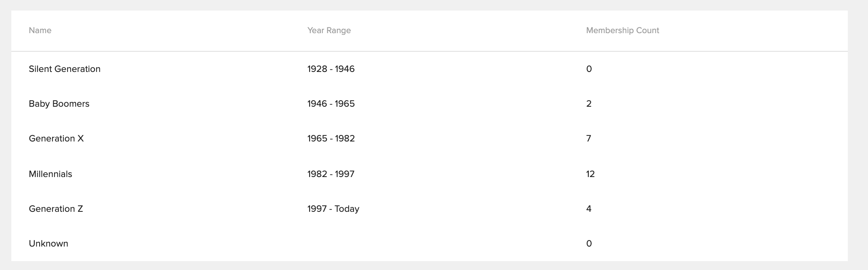The width and height of the screenshot is (868, 270).
Task: Click the 1946 - 1965 year range
Action: coord(331,104)
